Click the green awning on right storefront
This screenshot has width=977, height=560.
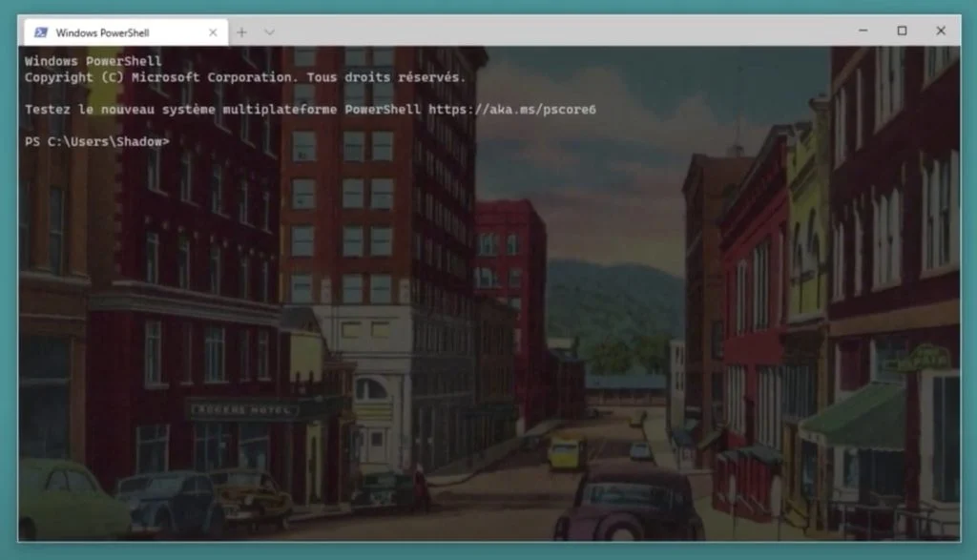click(x=856, y=417)
